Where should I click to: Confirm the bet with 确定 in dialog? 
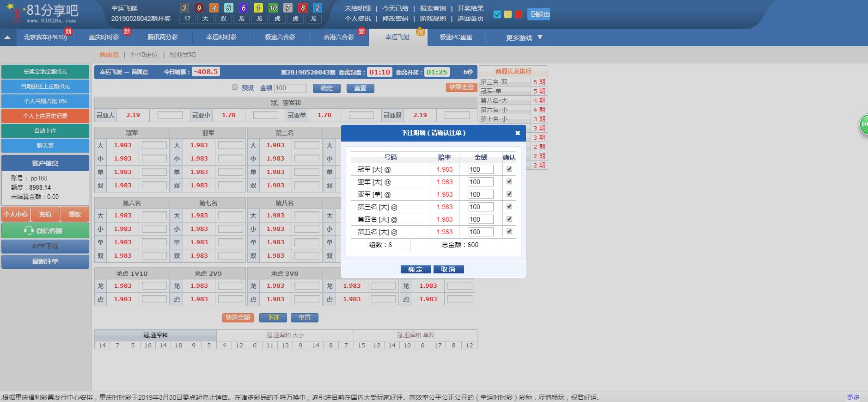[416, 269]
